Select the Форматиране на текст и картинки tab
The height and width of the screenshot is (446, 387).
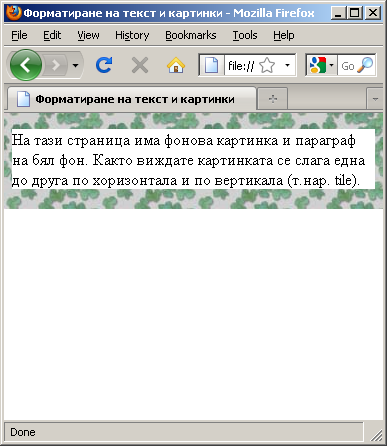tap(132, 99)
